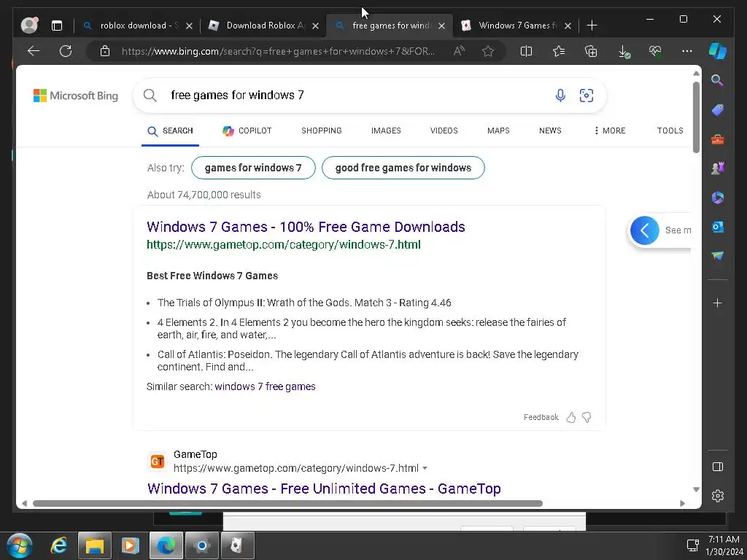Open sidebar Microsoft 365 icon
747x560 pixels.
(x=718, y=198)
